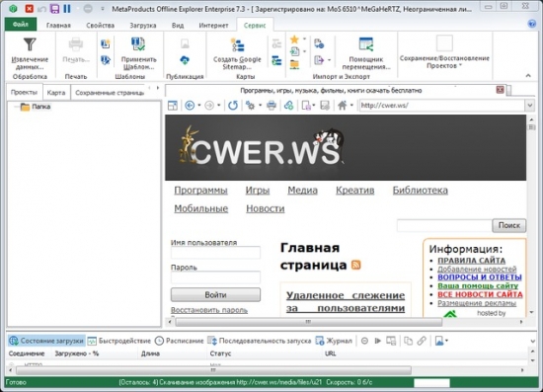Screen dimensions: 543x392
Task: Click the green shield icon in title bar
Action: 13,8
